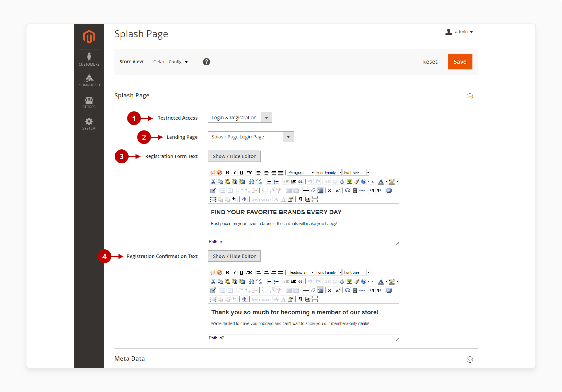This screenshot has width=562, height=392.
Task: Edit HTML source in Registration Form Text editor
Action: (x=371, y=182)
